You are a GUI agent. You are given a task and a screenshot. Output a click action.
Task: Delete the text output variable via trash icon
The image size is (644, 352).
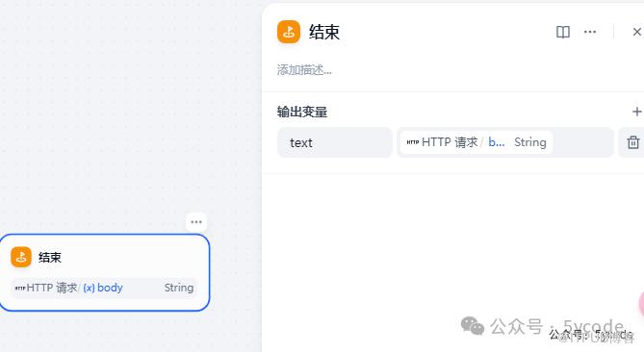[632, 142]
